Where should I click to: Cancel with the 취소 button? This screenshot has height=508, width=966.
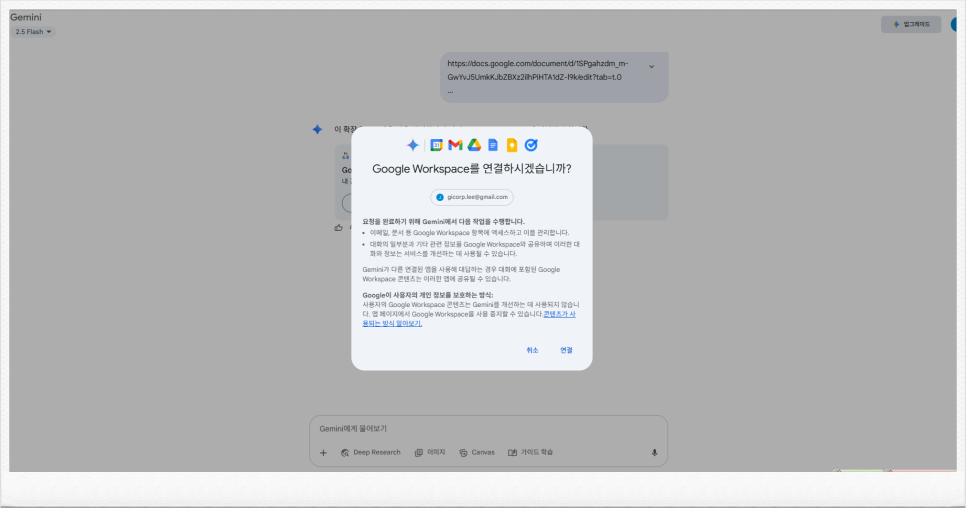(532, 350)
